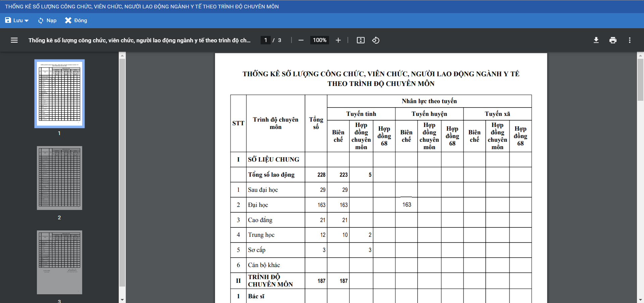This screenshot has height=303, width=644.
Task: Edit the current page number field
Action: click(266, 40)
